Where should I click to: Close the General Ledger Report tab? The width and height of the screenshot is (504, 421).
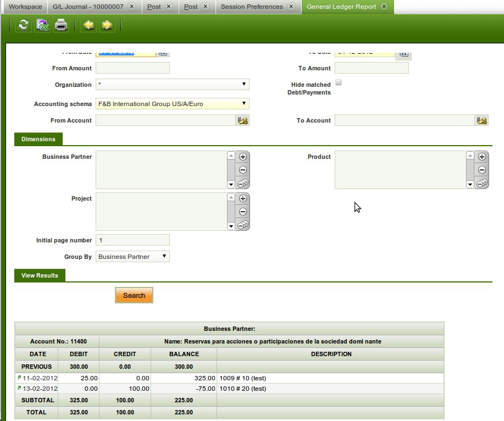384,7
